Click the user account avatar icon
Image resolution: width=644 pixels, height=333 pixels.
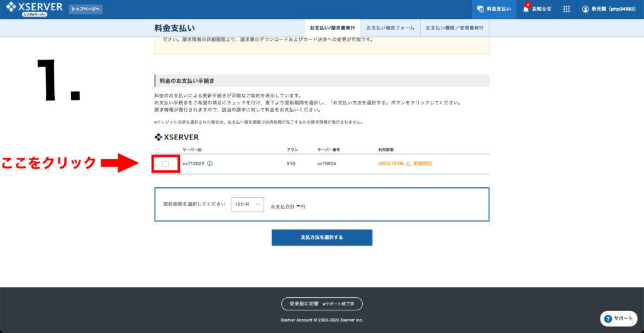click(x=586, y=9)
